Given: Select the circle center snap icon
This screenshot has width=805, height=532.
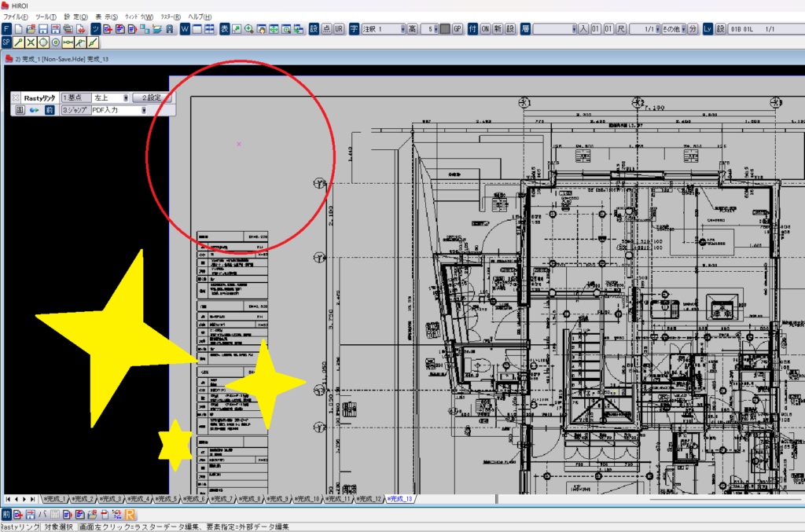Looking at the screenshot, I should [56, 42].
